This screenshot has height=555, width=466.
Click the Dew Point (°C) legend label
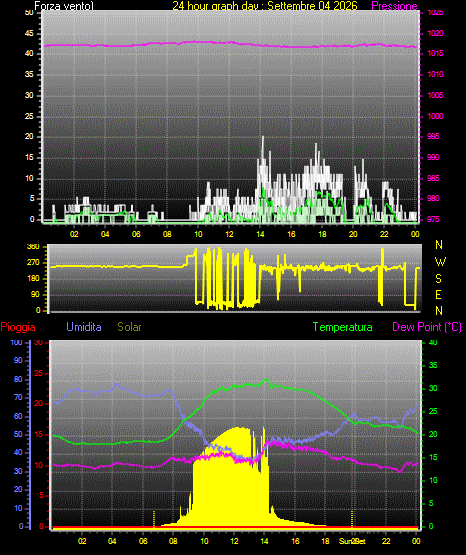tap(427, 327)
